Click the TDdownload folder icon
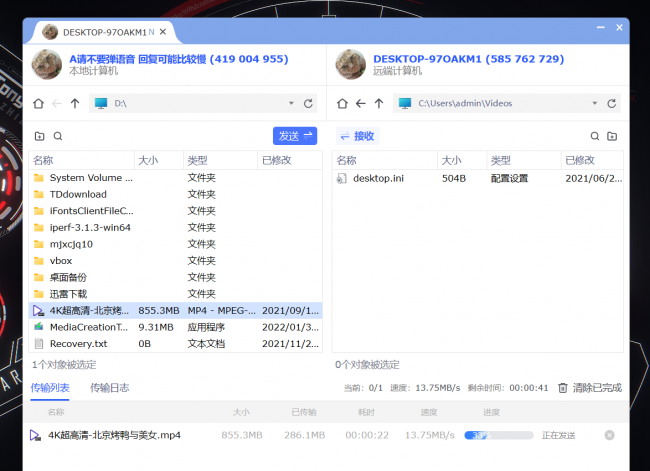This screenshot has height=471, width=650. pyautogui.click(x=39, y=194)
